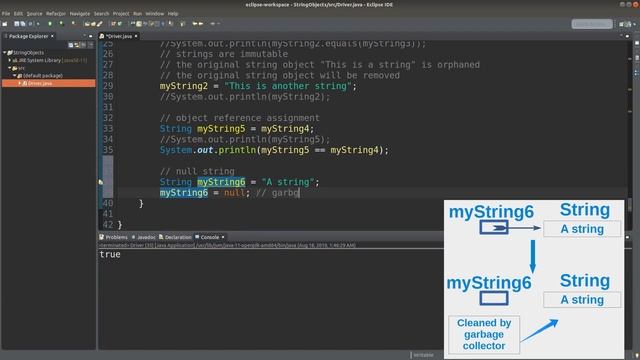Collapse the src folder node

(x=10, y=68)
